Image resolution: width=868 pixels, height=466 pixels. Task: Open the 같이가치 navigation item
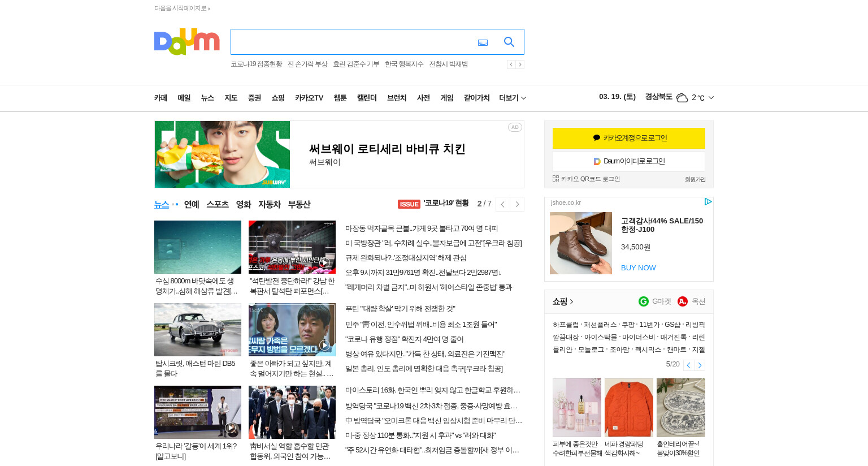476,98
